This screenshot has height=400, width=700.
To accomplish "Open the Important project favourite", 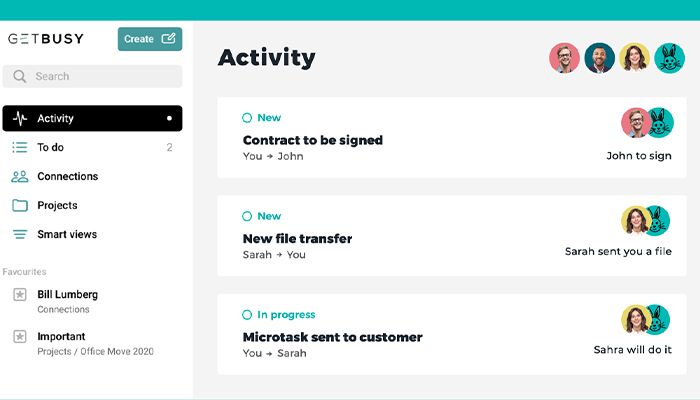I will [x=61, y=336].
